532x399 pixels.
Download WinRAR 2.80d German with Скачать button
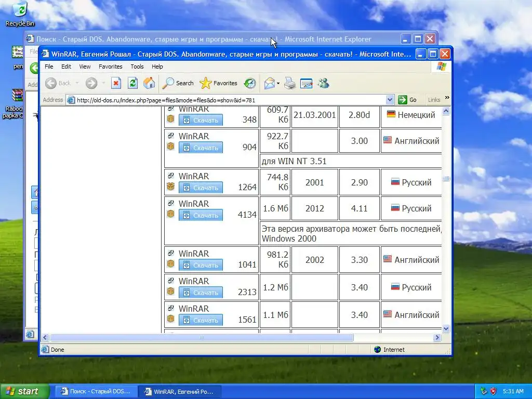tap(201, 120)
